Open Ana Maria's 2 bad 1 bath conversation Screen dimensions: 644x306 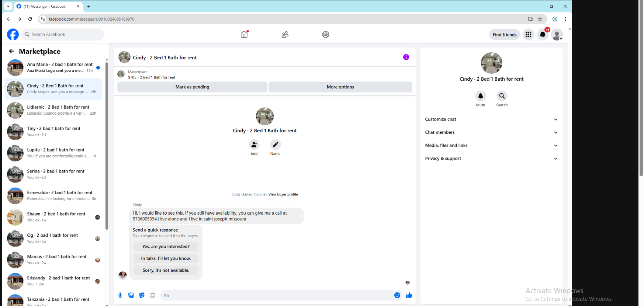54,68
